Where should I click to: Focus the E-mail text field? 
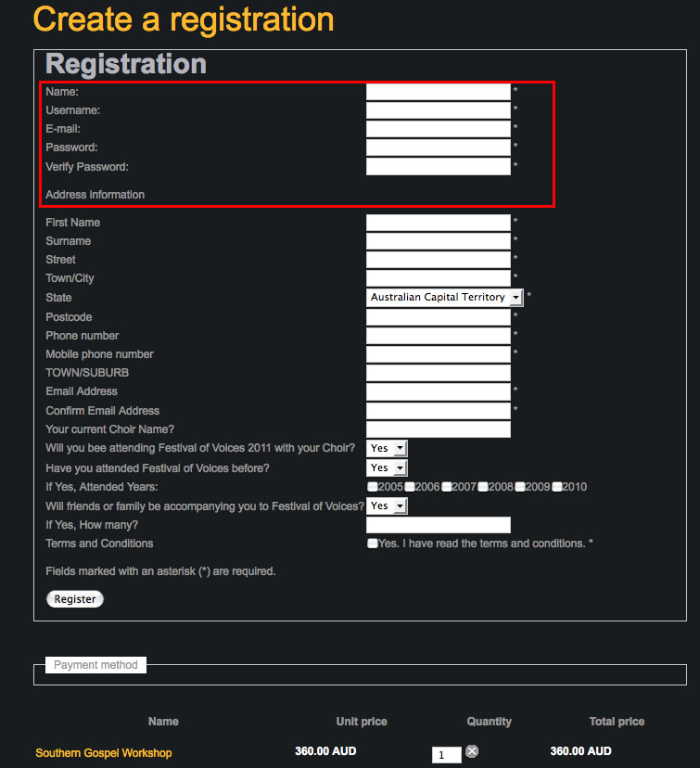(x=438, y=129)
